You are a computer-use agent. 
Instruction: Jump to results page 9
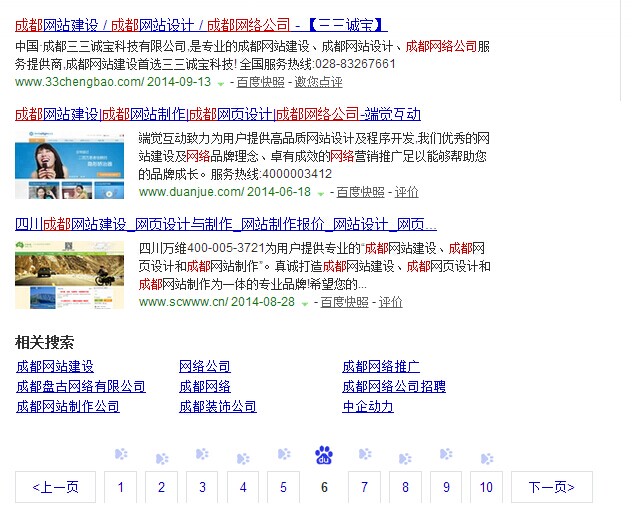446,487
